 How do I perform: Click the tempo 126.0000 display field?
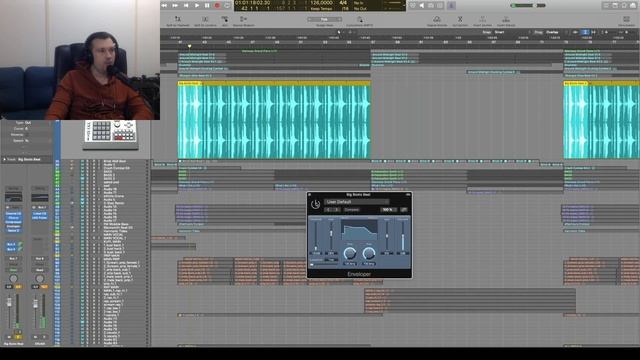321,3
